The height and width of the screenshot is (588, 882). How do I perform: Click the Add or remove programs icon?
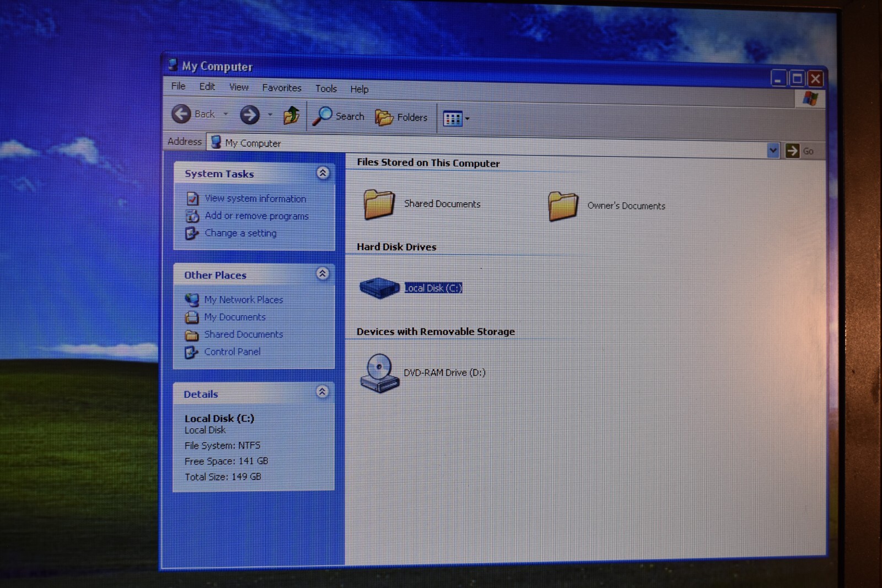click(x=192, y=216)
